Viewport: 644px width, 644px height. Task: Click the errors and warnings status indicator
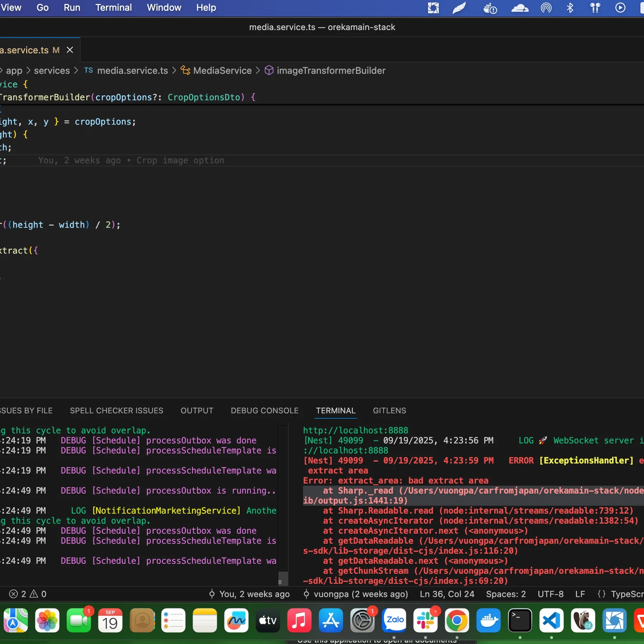click(28, 594)
